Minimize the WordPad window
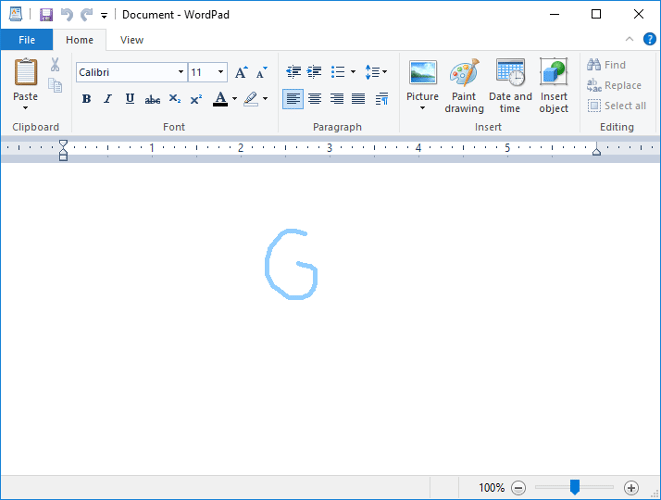 pyautogui.click(x=554, y=15)
